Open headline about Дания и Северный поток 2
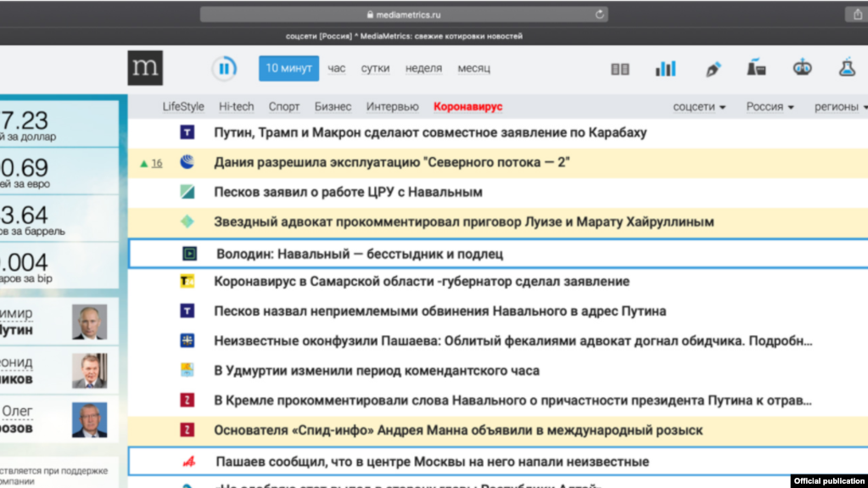 coord(392,162)
